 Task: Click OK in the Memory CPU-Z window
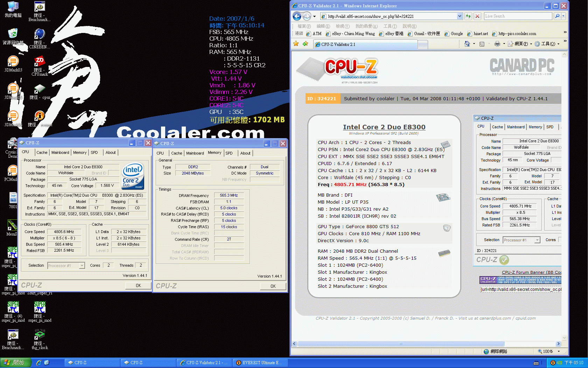(273, 286)
